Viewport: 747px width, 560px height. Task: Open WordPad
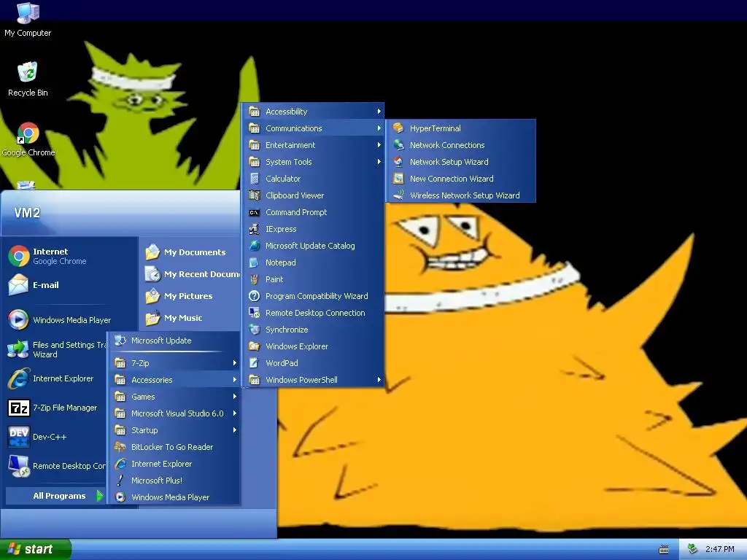pos(314,363)
